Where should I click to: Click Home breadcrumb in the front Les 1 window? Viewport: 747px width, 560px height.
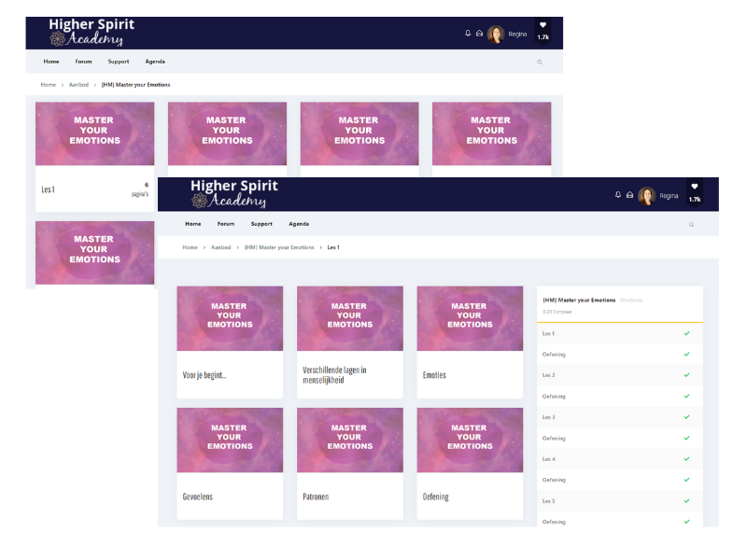[190, 247]
